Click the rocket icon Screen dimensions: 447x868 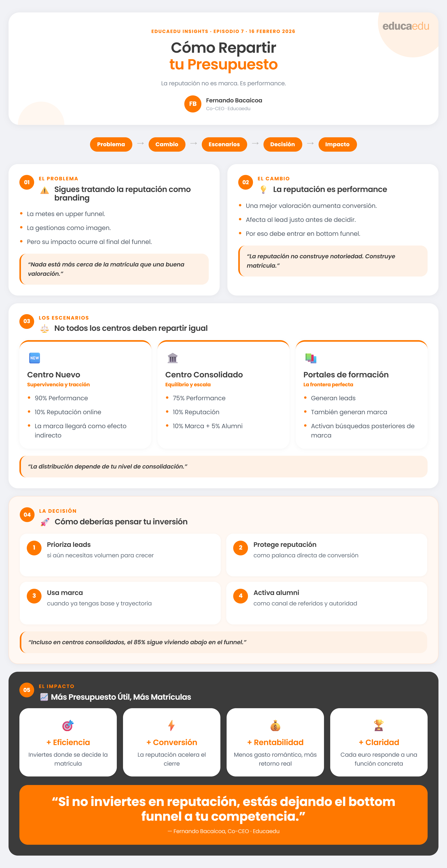45,522
